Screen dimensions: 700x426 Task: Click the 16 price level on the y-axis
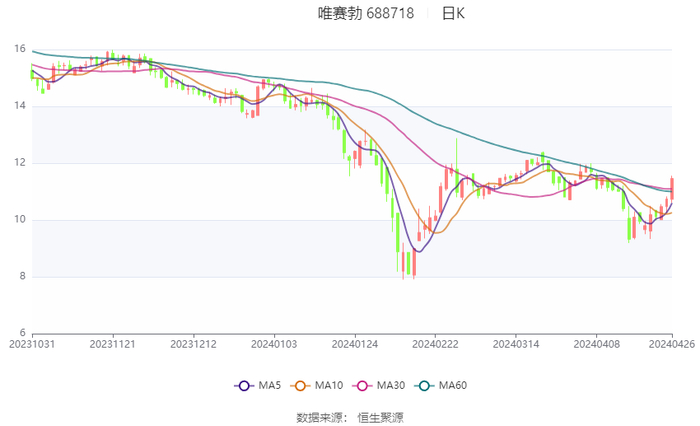tap(19, 49)
